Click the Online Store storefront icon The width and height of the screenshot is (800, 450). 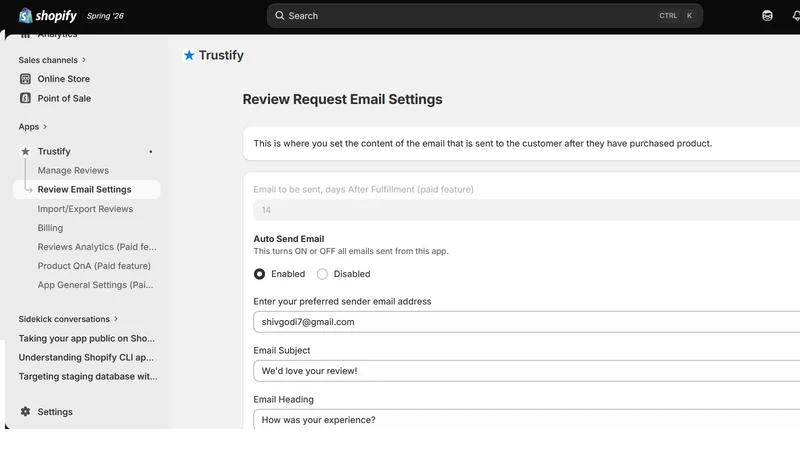coord(25,79)
